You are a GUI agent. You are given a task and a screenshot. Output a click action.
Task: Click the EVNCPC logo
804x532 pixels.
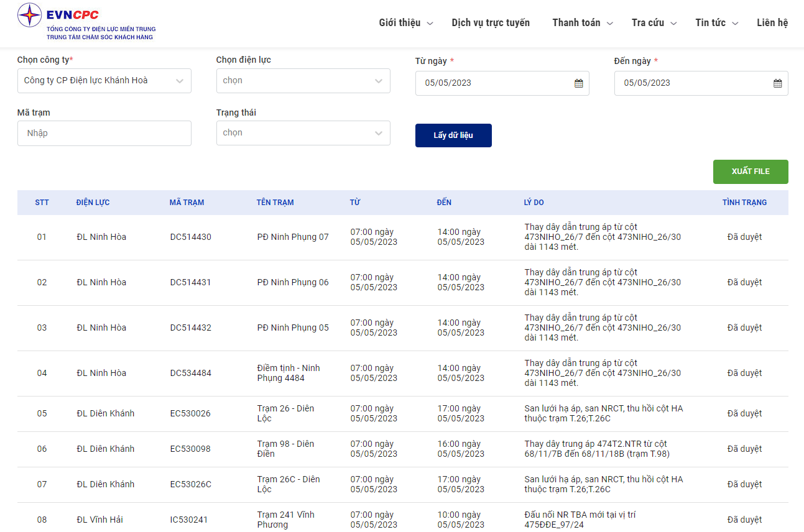(x=86, y=22)
